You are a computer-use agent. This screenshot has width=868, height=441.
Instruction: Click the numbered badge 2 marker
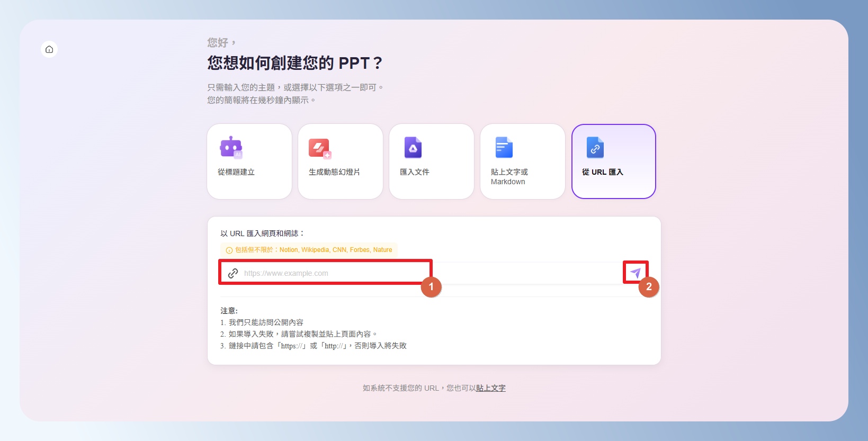pyautogui.click(x=649, y=287)
